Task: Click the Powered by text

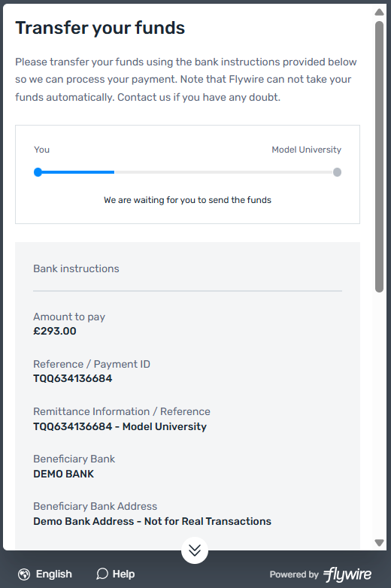Action: [294, 574]
